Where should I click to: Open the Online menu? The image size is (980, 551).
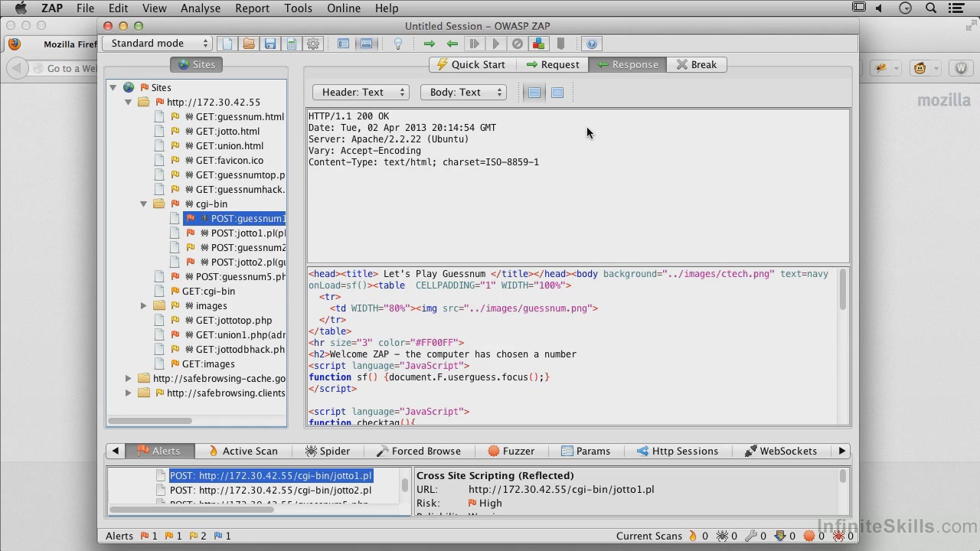(x=344, y=8)
